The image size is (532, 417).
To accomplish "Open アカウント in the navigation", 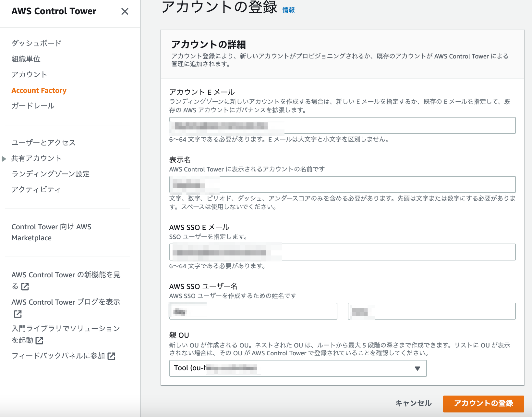I will click(29, 74).
